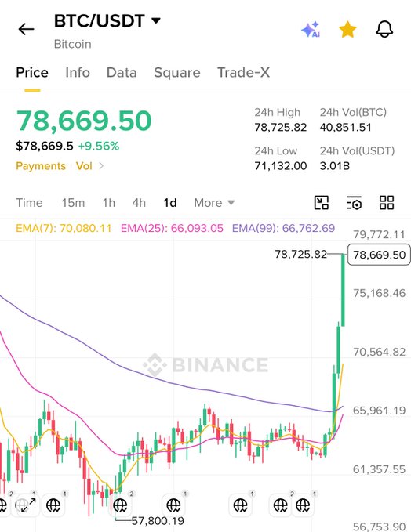Select the 1h chart interval
Screen dimensions: 411x532
pyautogui.click(x=109, y=203)
